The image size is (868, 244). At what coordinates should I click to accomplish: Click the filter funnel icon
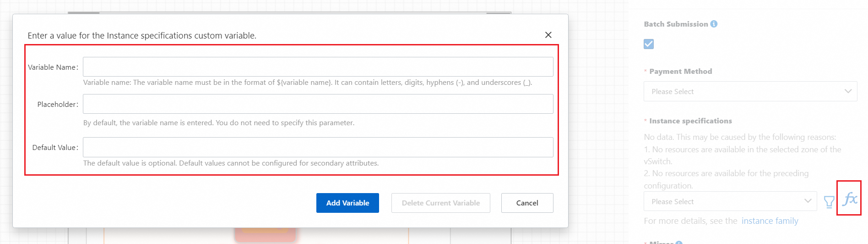click(829, 202)
